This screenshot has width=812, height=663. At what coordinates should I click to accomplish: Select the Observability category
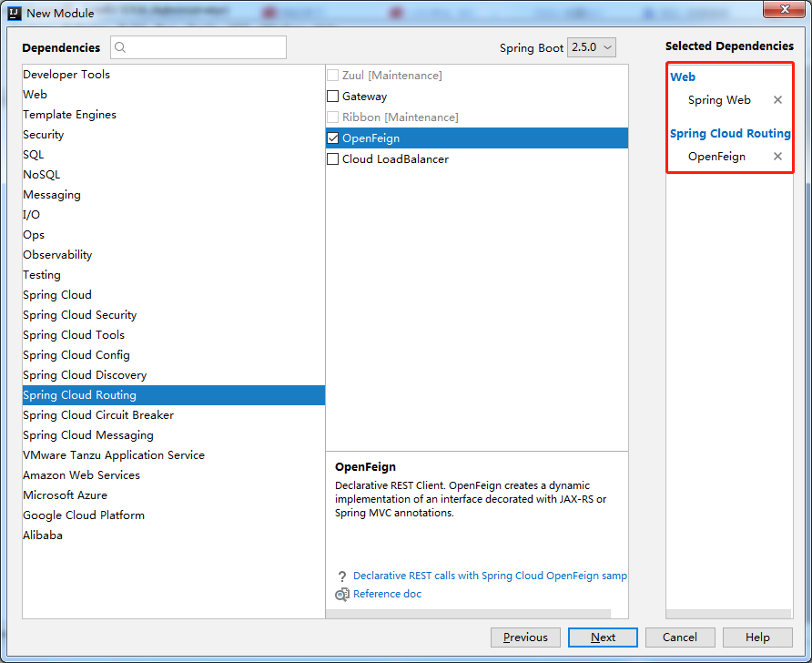174,255
